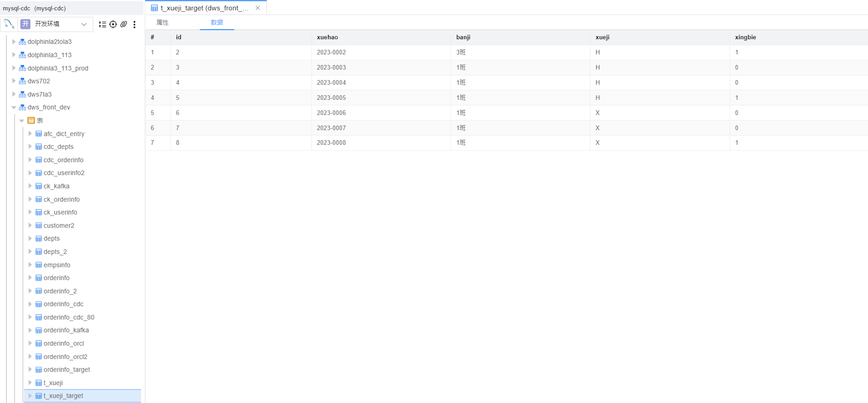Screen dimensions: 868x403
Task: Switch to the 属性 tab
Action: point(163,23)
